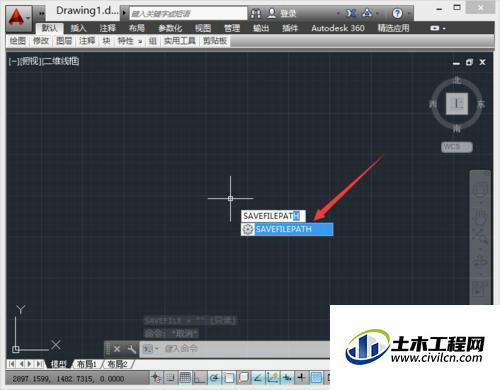500x390 pixels.
Task: Open Autodesk Exchange Apps icon
Action: point(350,13)
